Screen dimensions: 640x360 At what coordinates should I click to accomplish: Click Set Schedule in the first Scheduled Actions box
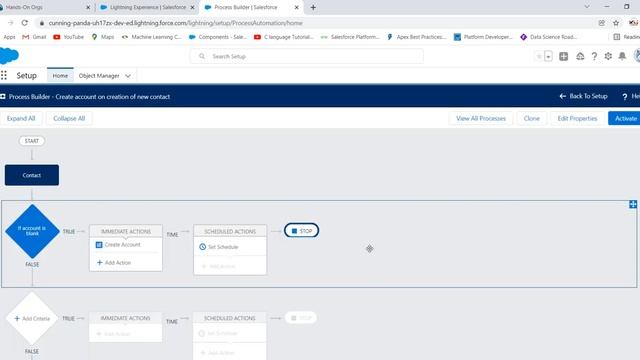tap(223, 247)
